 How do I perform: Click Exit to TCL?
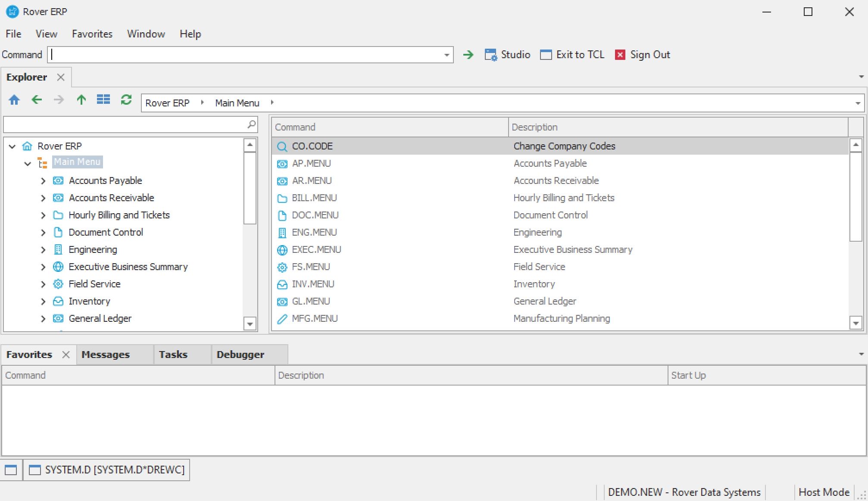[572, 55]
